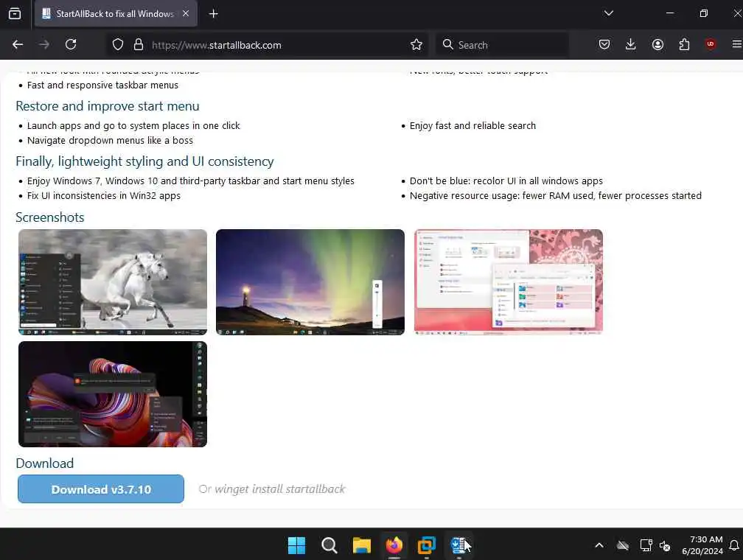
Task: Click 'Restore and improve start menu' heading
Action: 108,106
